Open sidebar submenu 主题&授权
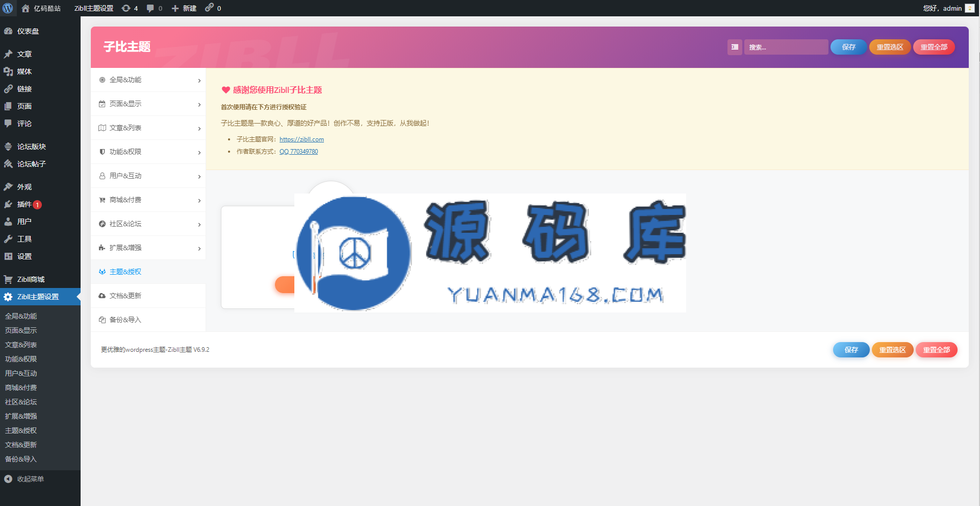Viewport: 980px width, 506px height. [x=21, y=430]
